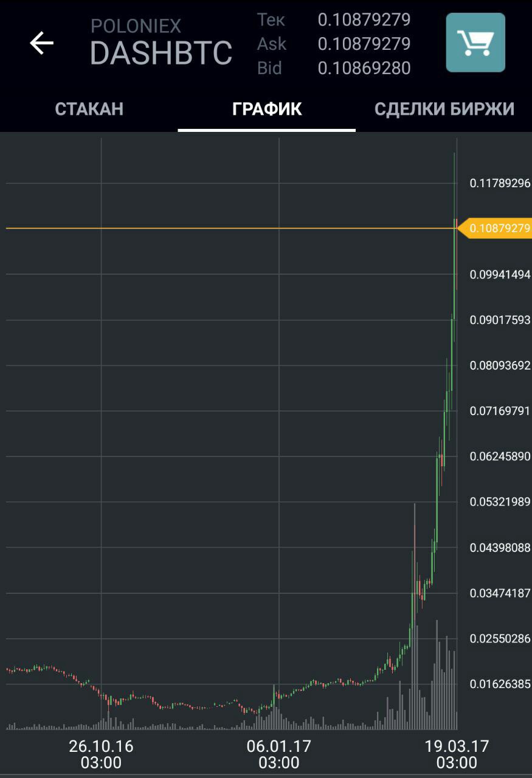Switch to the СТАКАН tab
Viewport: 532px width, 778px height.
(x=89, y=109)
